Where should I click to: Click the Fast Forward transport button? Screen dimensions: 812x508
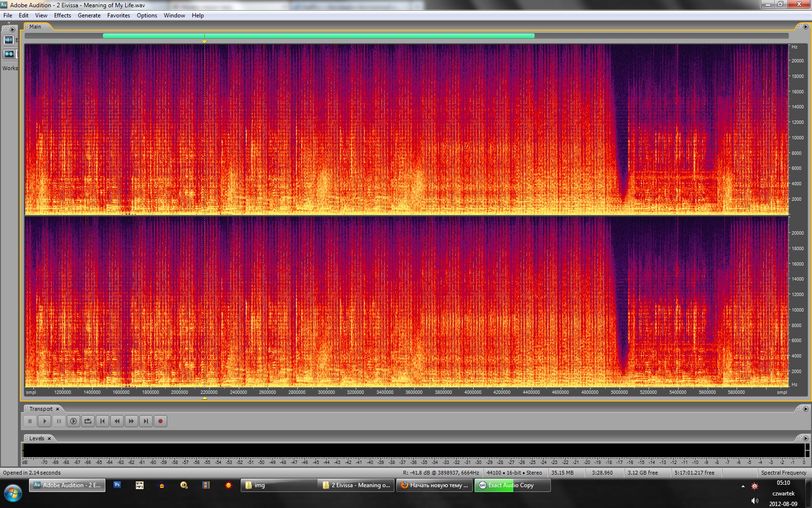tap(131, 421)
